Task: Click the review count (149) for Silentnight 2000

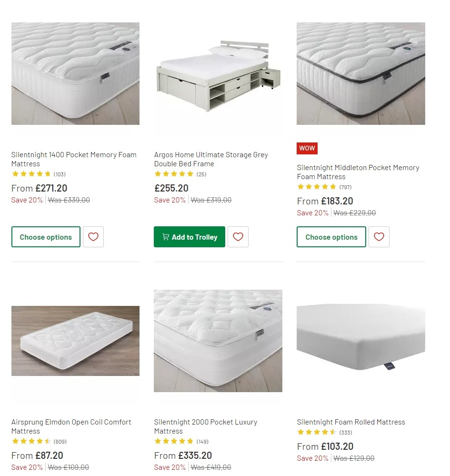Action: click(202, 442)
